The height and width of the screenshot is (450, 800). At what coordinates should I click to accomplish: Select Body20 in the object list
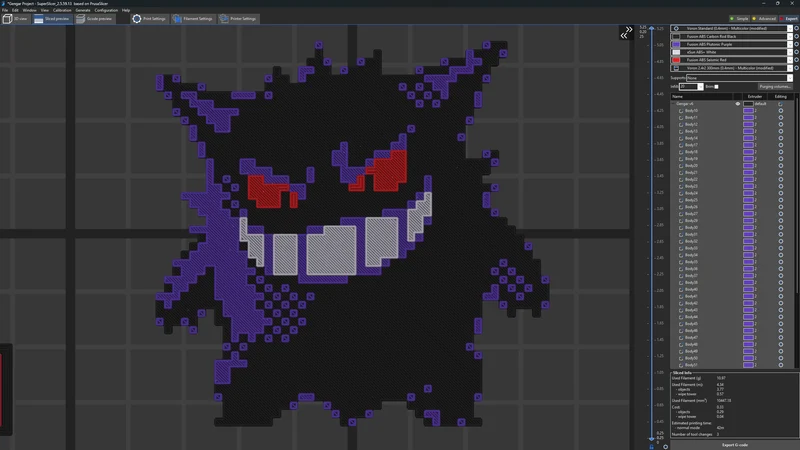point(691,166)
